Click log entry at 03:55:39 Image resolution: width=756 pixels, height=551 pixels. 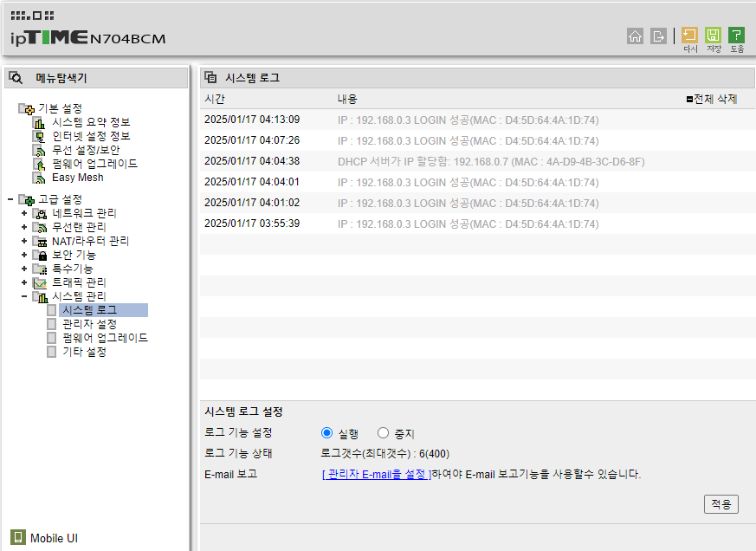pyautogui.click(x=477, y=224)
